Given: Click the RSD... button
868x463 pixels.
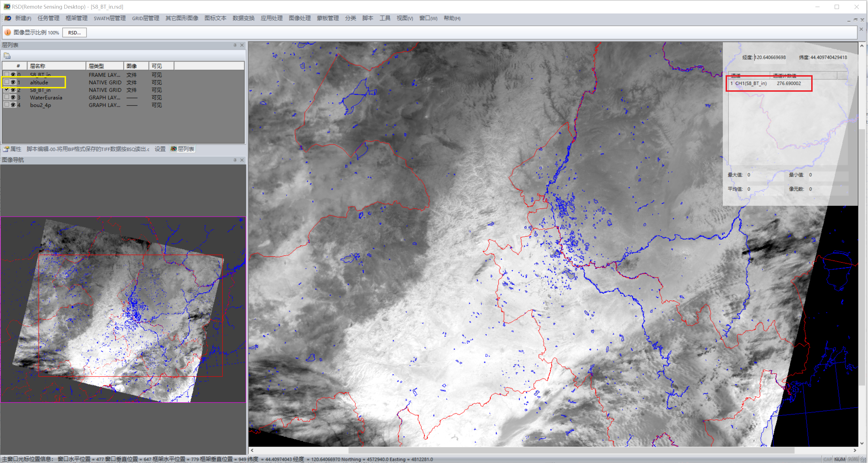Looking at the screenshot, I should (74, 33).
